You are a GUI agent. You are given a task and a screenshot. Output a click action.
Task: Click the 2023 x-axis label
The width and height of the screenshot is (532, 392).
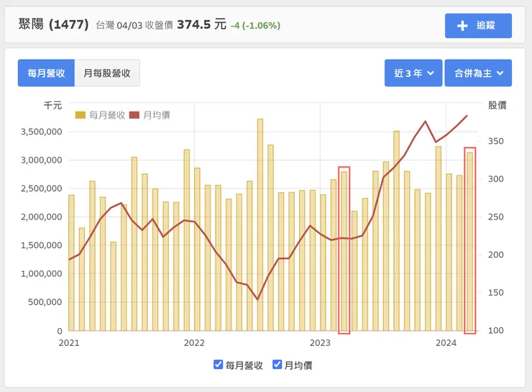tap(320, 342)
